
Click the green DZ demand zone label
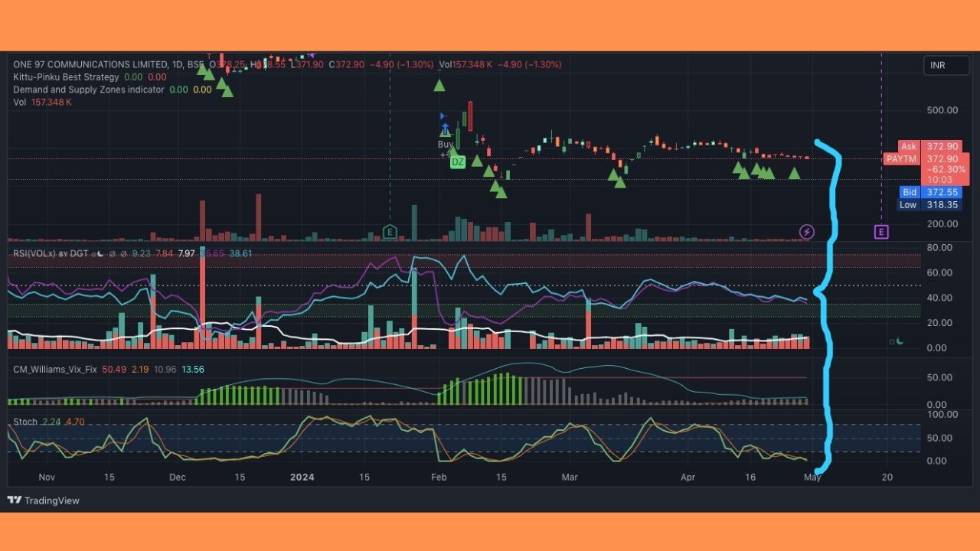(458, 162)
